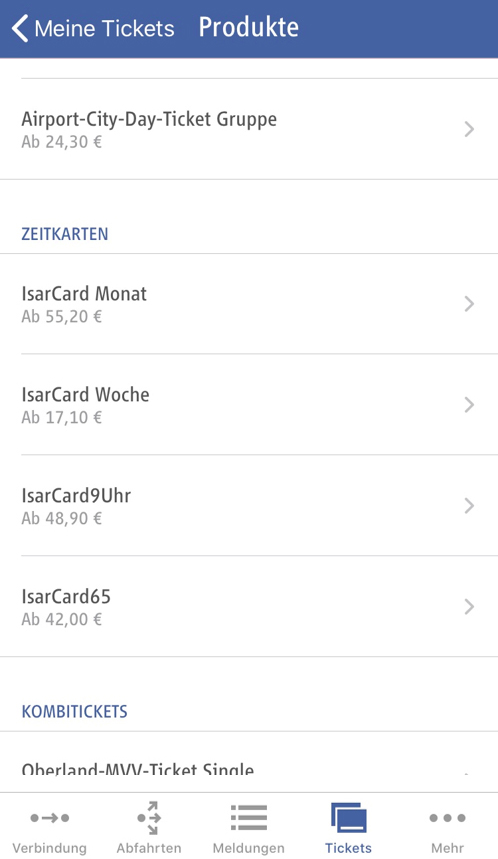The width and height of the screenshot is (498, 859).
Task: Select the IsarCard Monat product
Action: 249,304
